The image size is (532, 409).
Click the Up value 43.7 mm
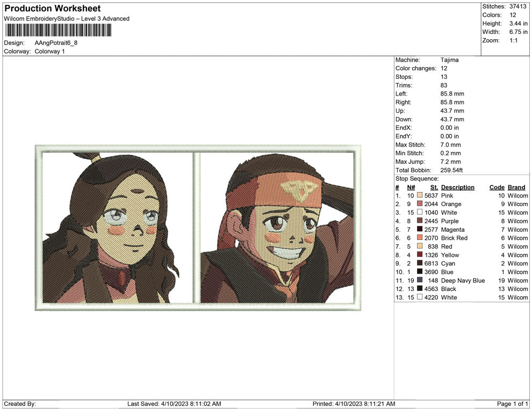[x=452, y=111]
